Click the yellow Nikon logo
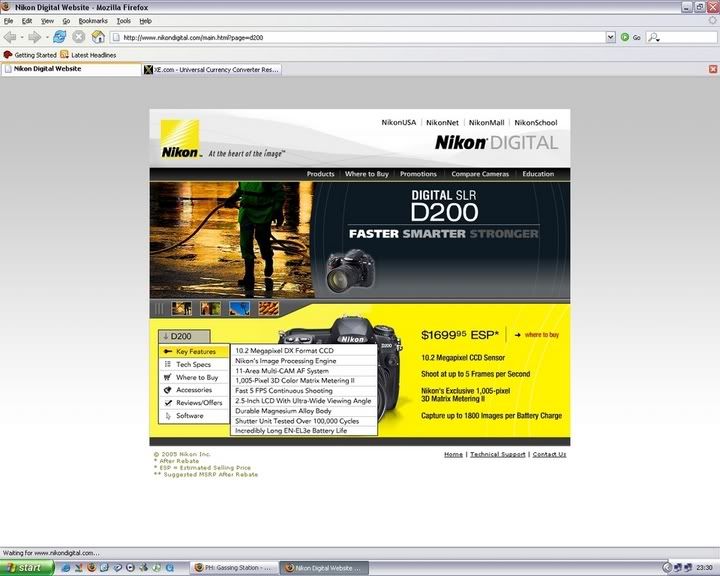The image size is (720, 576). coord(180,139)
